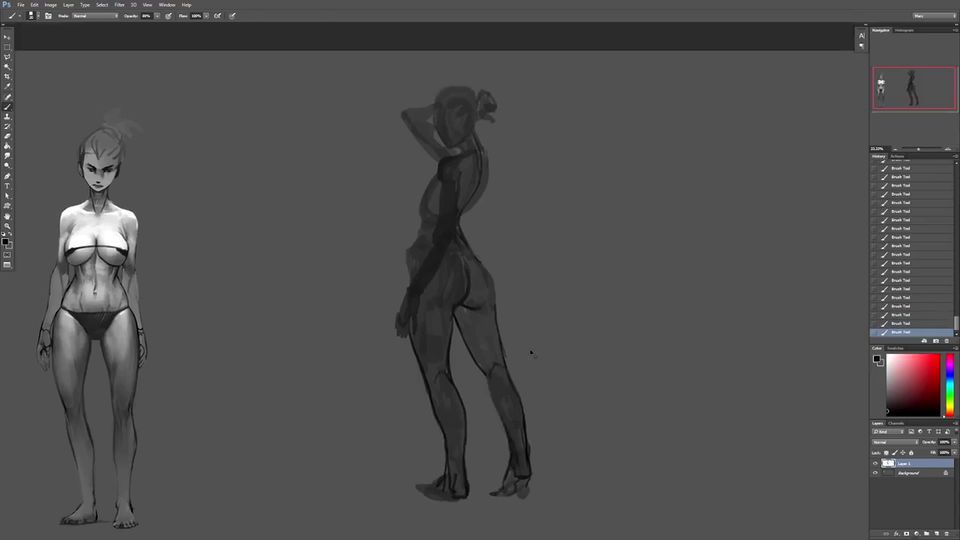Create new adjustment layer
Viewport: 960px width, 540px height.
click(917, 534)
